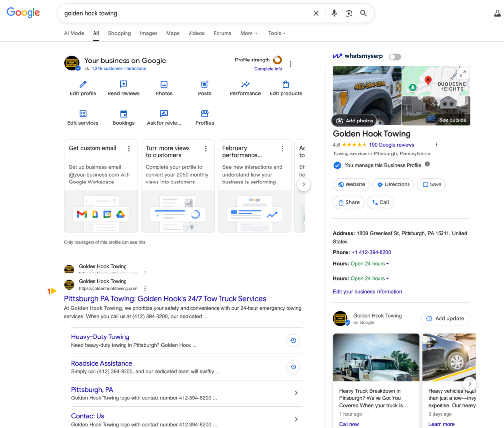Expand the More search filters dropdown
This screenshot has height=428, width=504.
tap(249, 33)
